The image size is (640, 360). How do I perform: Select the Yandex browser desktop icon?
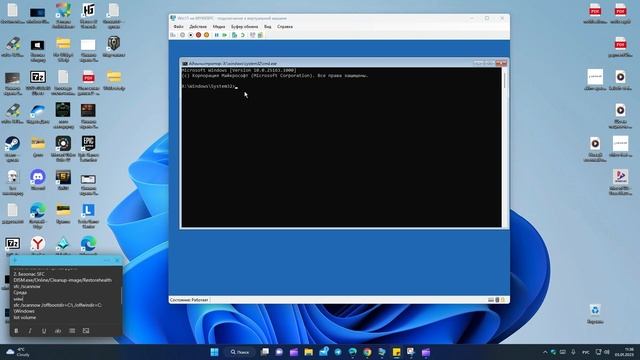pyautogui.click(x=38, y=245)
